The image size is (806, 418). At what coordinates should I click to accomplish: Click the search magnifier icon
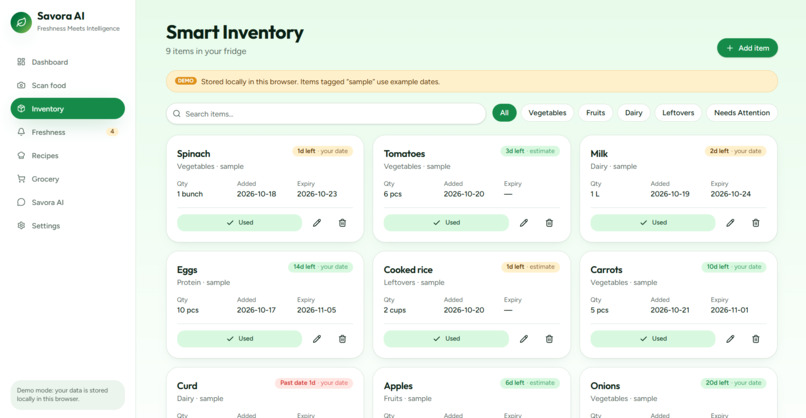tap(176, 114)
